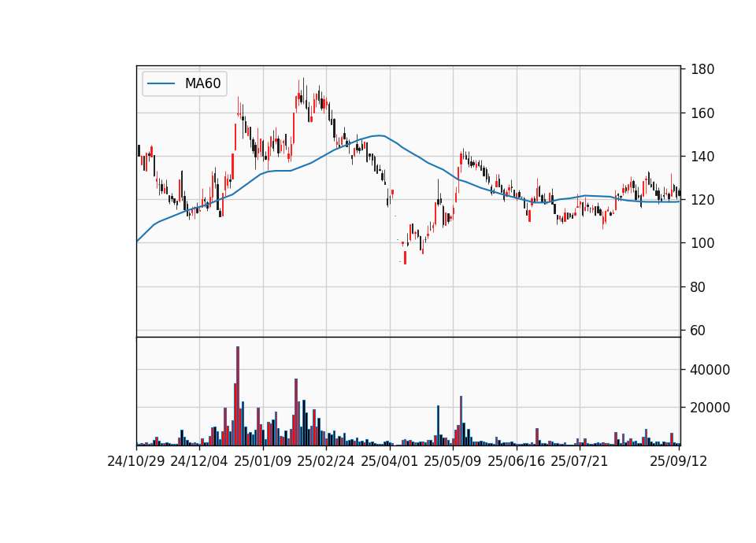Click the 80 price axis label

point(698,287)
